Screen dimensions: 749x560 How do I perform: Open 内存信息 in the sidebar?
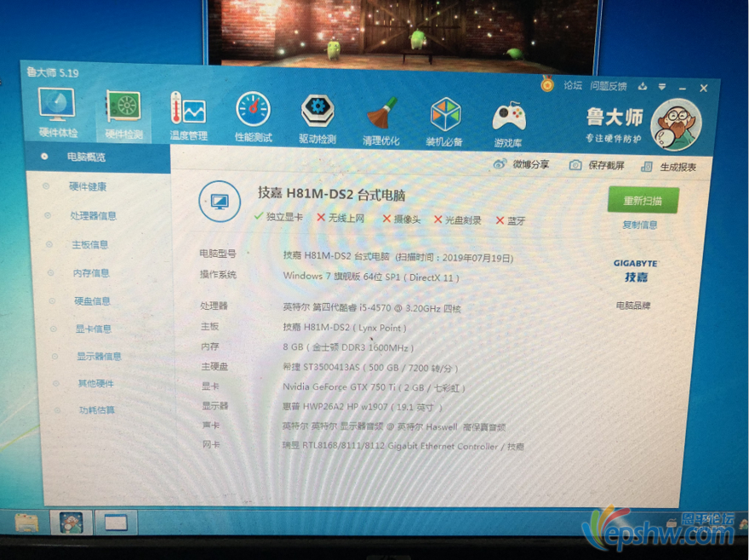click(x=91, y=273)
